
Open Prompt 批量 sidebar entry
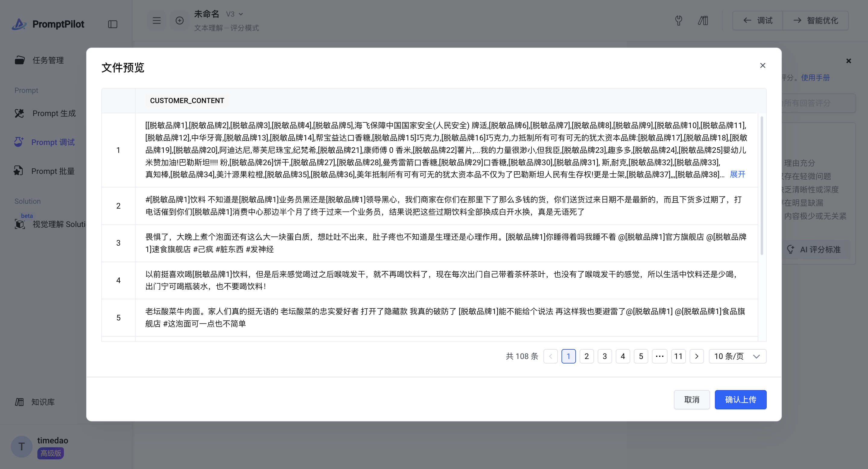(52, 171)
